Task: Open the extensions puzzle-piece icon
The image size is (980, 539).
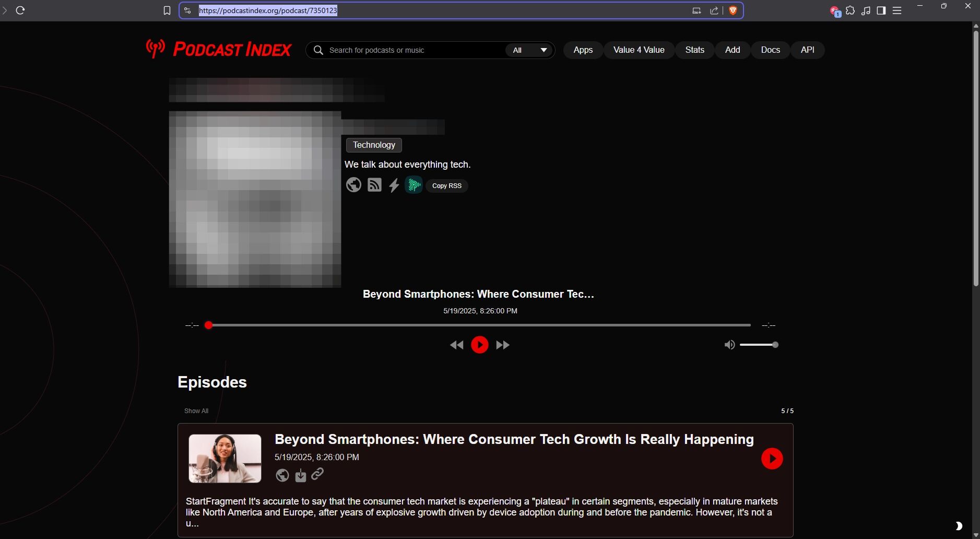Action: (850, 10)
